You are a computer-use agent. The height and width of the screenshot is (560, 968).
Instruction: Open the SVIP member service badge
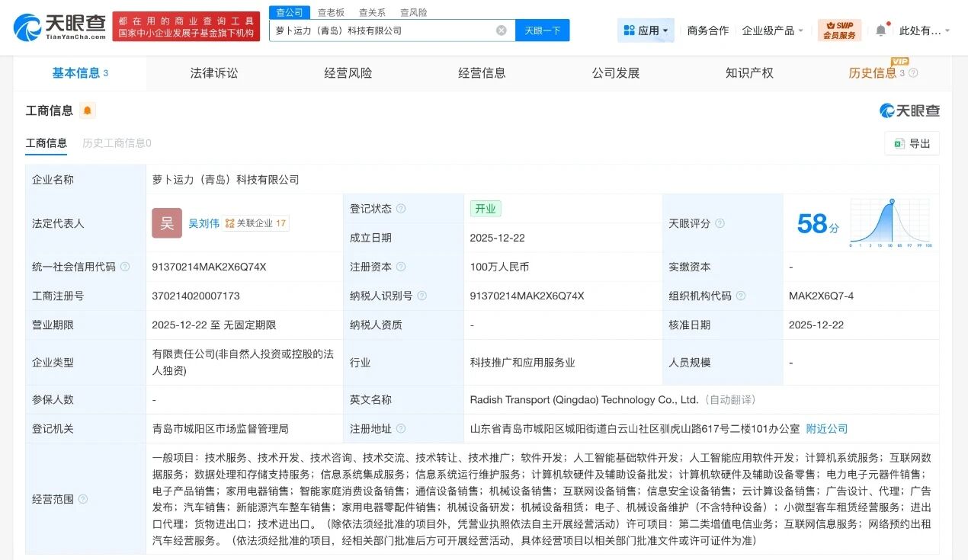pos(839,30)
